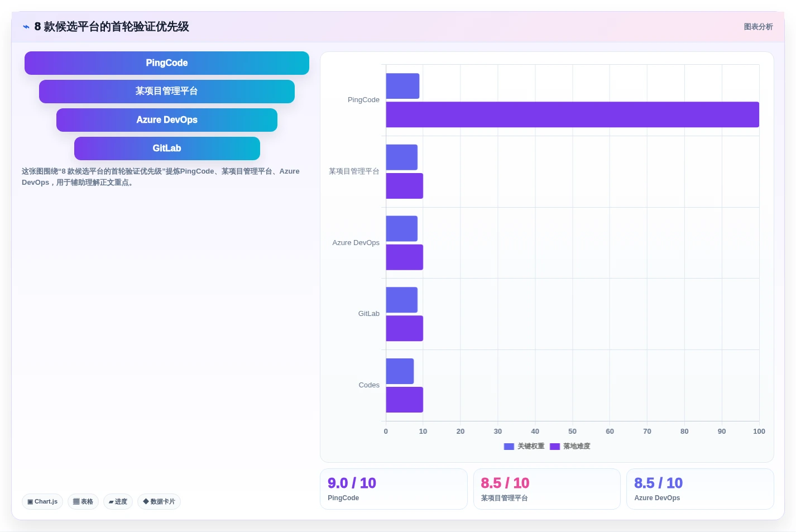Click the GitLab y-axis label
The width and height of the screenshot is (796, 532).
tap(368, 314)
